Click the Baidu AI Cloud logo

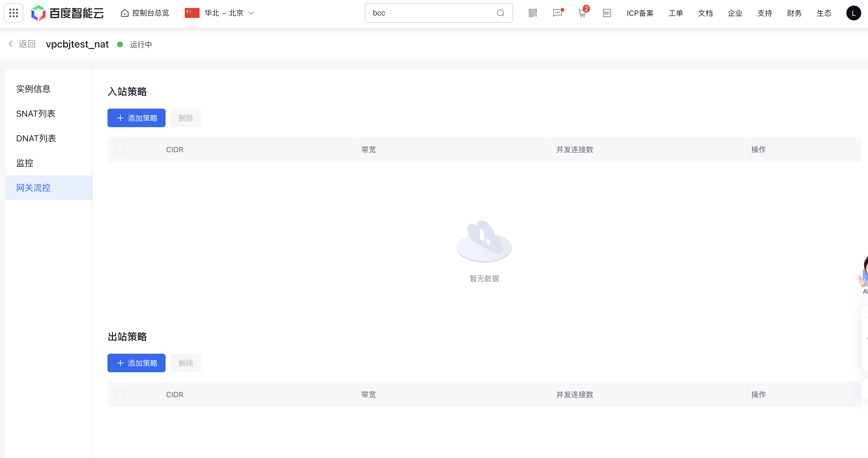click(x=67, y=13)
